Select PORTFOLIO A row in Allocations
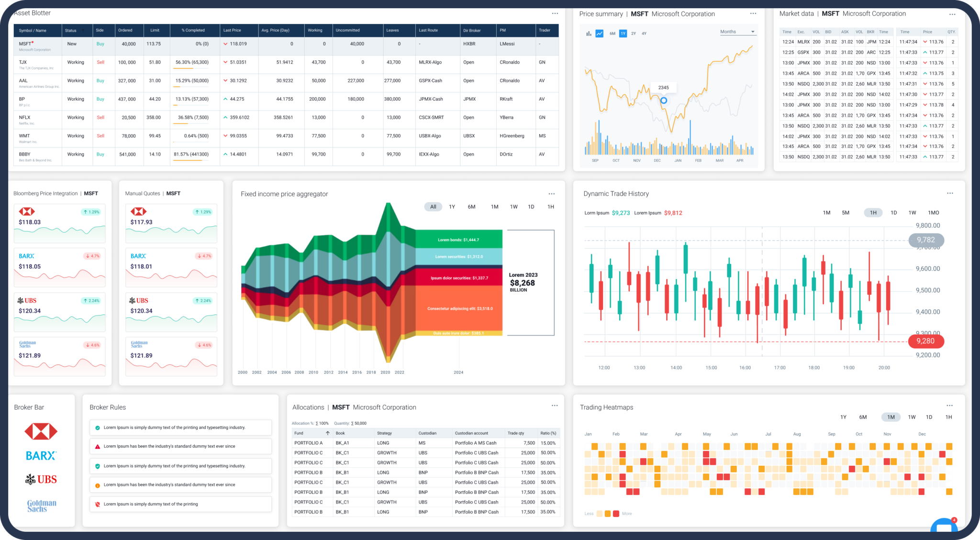 pyautogui.click(x=425, y=443)
